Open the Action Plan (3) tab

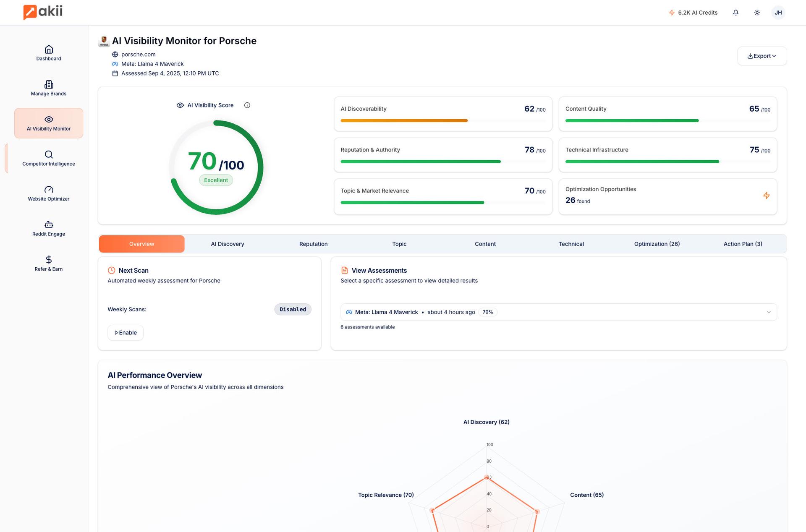[742, 244]
